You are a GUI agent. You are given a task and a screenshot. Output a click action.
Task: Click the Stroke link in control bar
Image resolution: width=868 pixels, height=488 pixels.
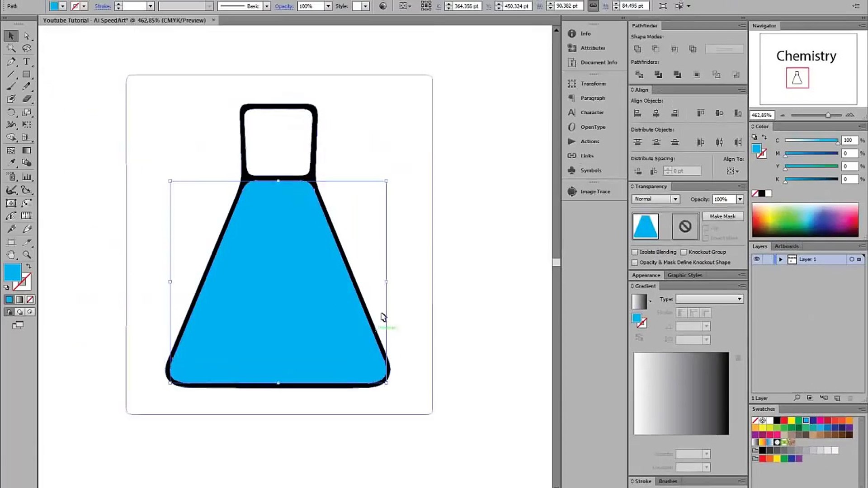pyautogui.click(x=103, y=6)
